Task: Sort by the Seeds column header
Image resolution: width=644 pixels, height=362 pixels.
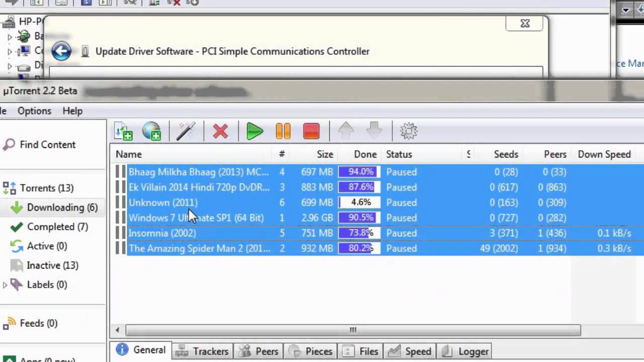Action: click(x=506, y=154)
